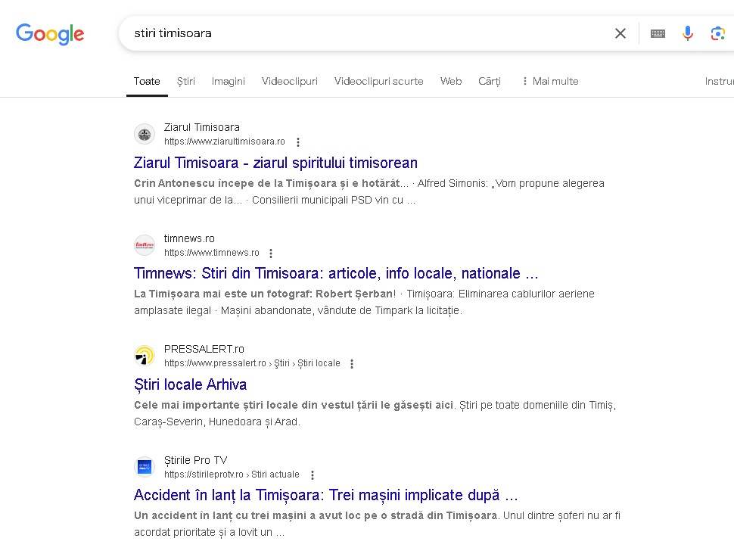Open 'Ziarul Timisoara - ziarul spiritului timisorean' link
Screen dimensions: 734x560
(x=275, y=163)
